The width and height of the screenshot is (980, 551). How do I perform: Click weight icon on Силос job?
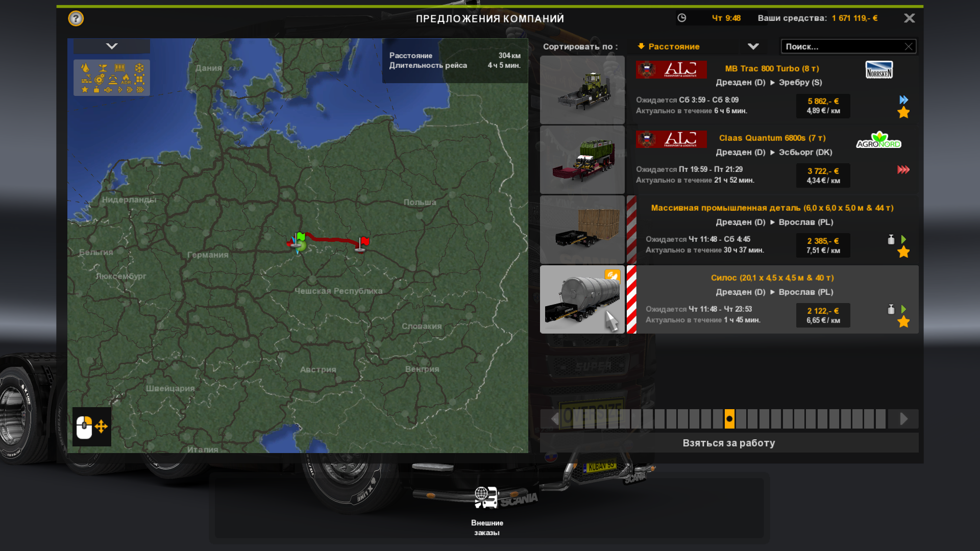pyautogui.click(x=891, y=309)
